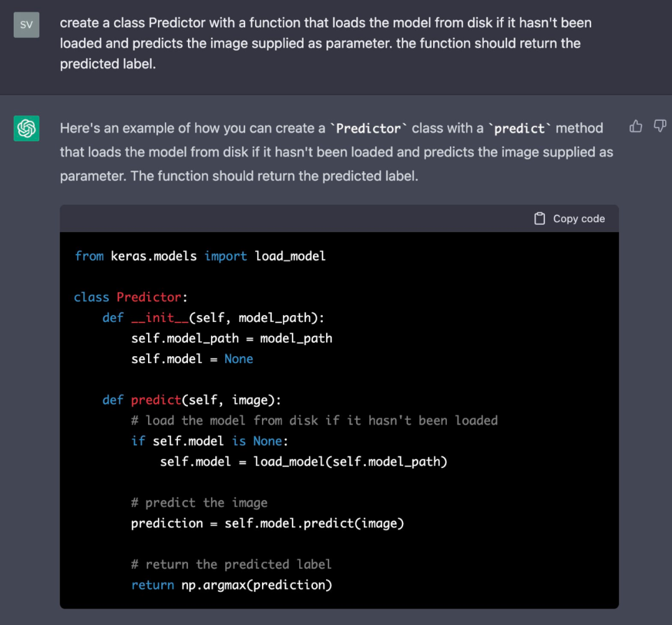Viewport: 672px width, 625px height.
Task: Click the '# predict the image' comment
Action: [199, 502]
